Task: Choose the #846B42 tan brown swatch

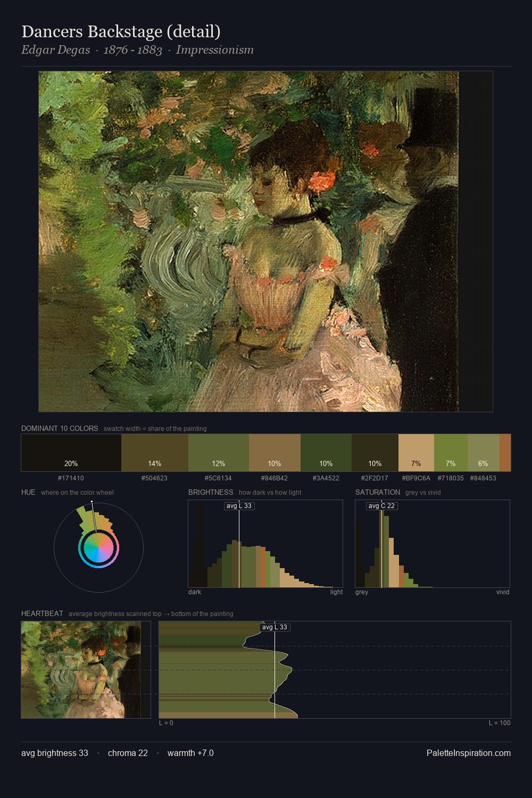Action: pos(275,453)
